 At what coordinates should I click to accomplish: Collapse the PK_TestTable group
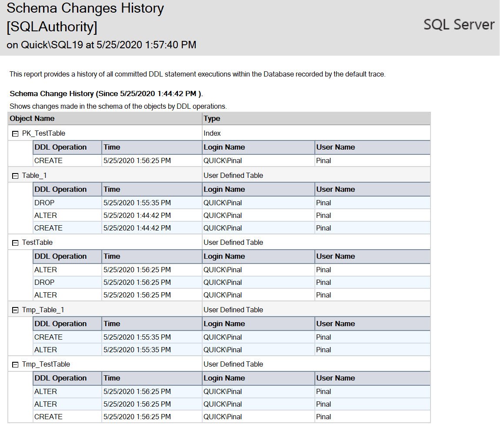click(15, 134)
